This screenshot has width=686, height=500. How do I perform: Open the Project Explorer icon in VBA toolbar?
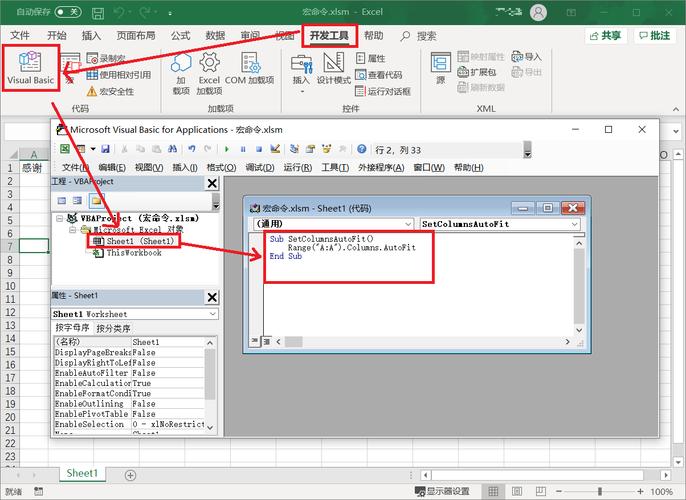(x=294, y=149)
